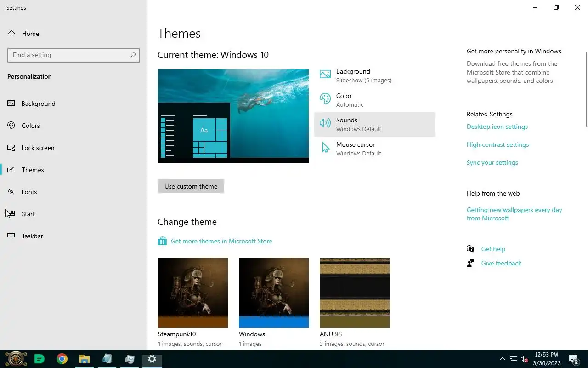Apply the Steampunk10 theme thumbnail
588x368 pixels.
(x=193, y=293)
